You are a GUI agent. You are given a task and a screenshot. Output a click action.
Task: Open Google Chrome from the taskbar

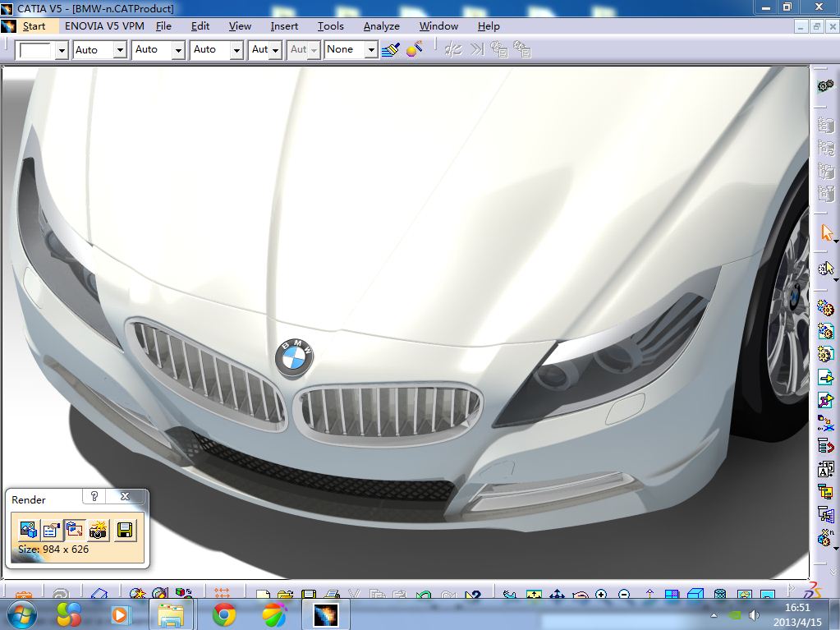coord(224,614)
